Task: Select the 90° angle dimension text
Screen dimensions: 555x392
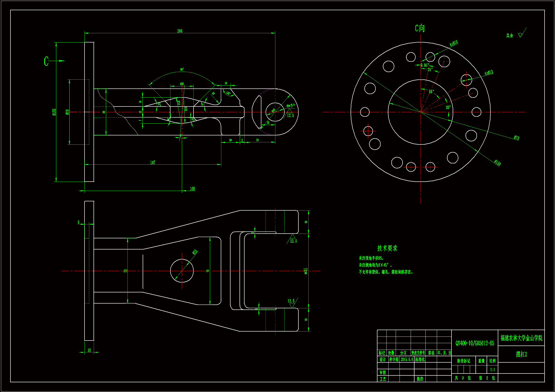Action: pyautogui.click(x=182, y=69)
